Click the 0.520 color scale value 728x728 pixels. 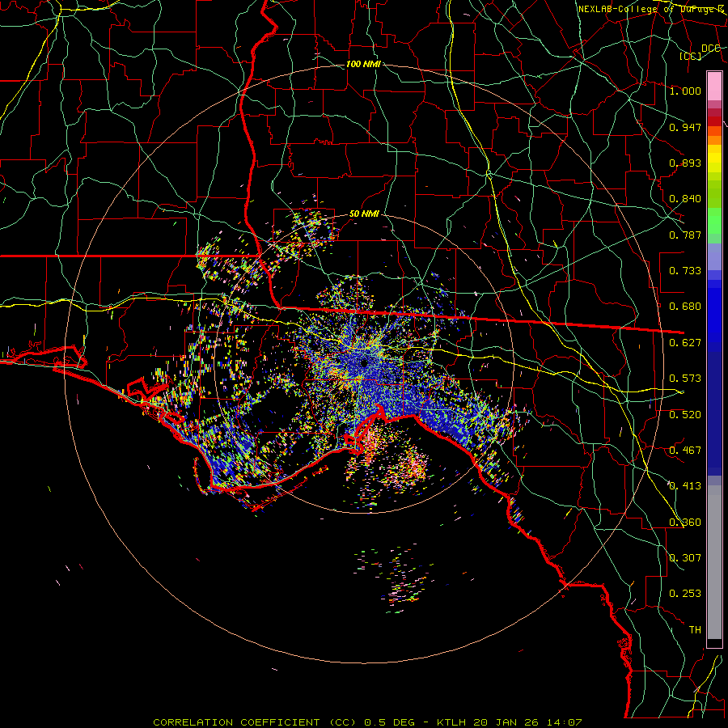point(685,415)
